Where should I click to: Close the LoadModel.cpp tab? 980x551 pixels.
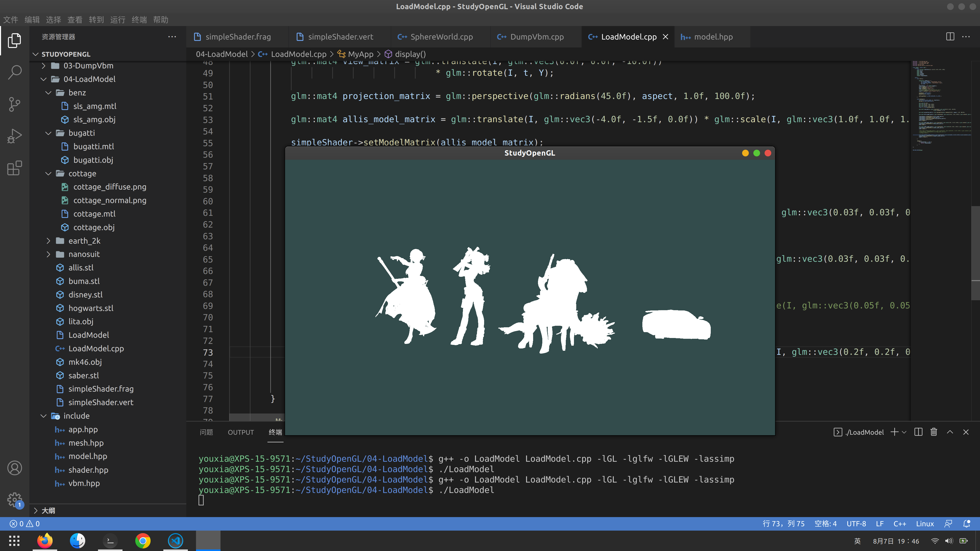point(665,37)
